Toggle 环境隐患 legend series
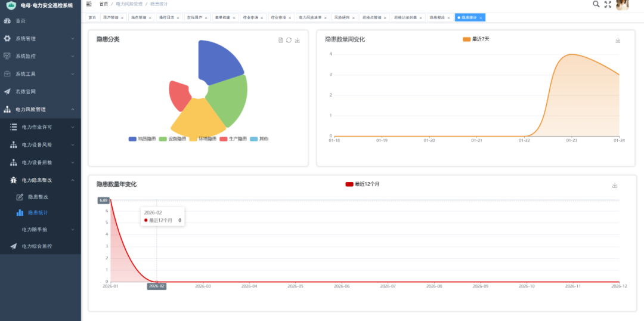Image resolution: width=644 pixels, height=321 pixels. pos(203,139)
